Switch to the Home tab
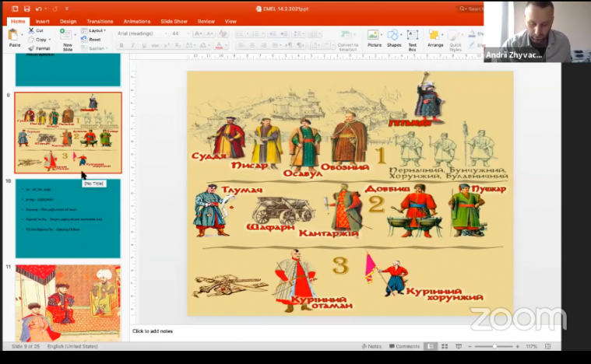The height and width of the screenshot is (364, 591). pyautogui.click(x=18, y=22)
